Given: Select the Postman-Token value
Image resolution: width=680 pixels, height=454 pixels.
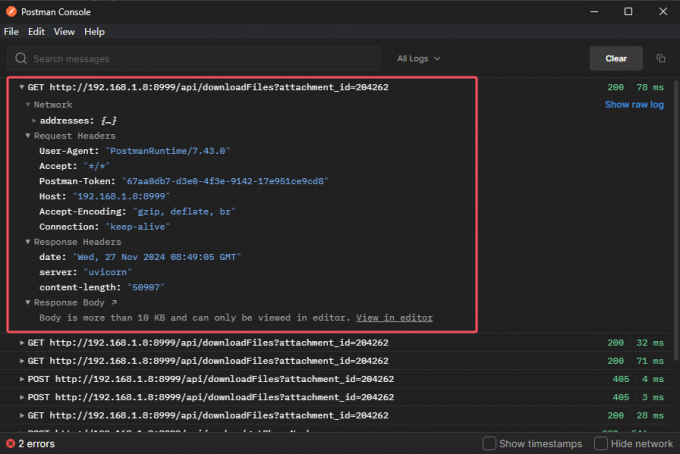Looking at the screenshot, I should point(225,181).
